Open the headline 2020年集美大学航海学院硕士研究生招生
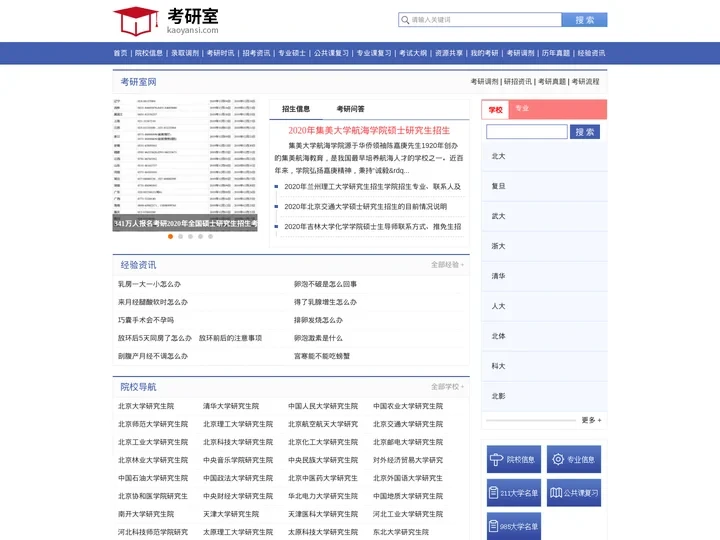Screen dimensions: 720x540 pyautogui.click(x=369, y=130)
